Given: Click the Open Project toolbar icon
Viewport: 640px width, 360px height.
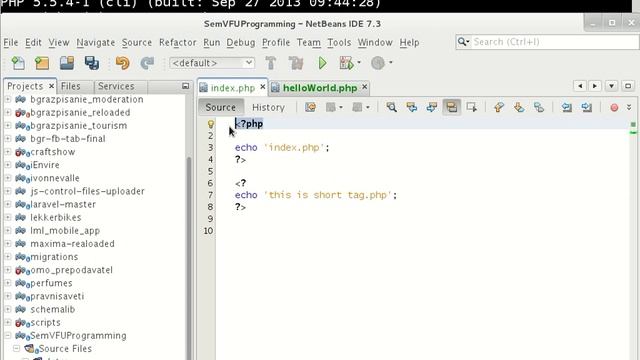Looking at the screenshot, I should [x=67, y=63].
